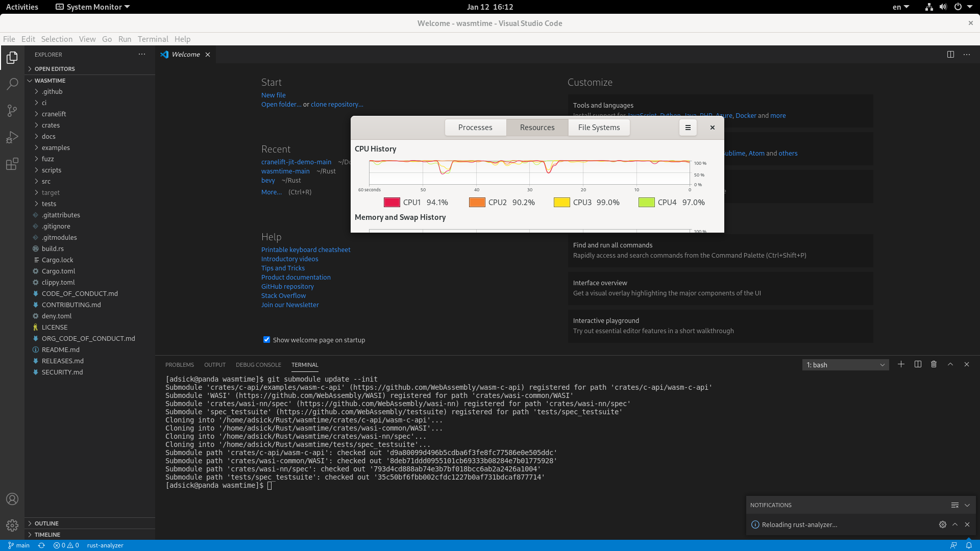Expand the OPEN EDITORS section
Screen dimensions: 980x551
coord(90,69)
